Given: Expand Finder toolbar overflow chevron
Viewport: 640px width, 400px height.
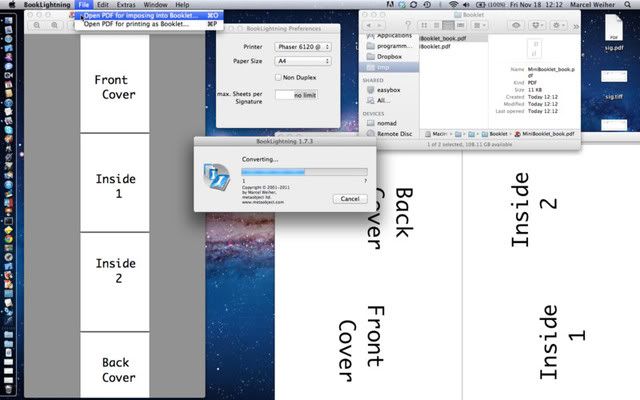Looking at the screenshot, I should click(x=576, y=26).
